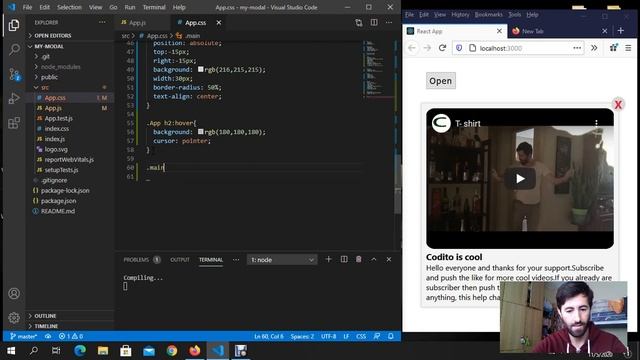Screen dimensions: 640x360
Task: Switch to the App.js editor tab
Action: point(137,23)
